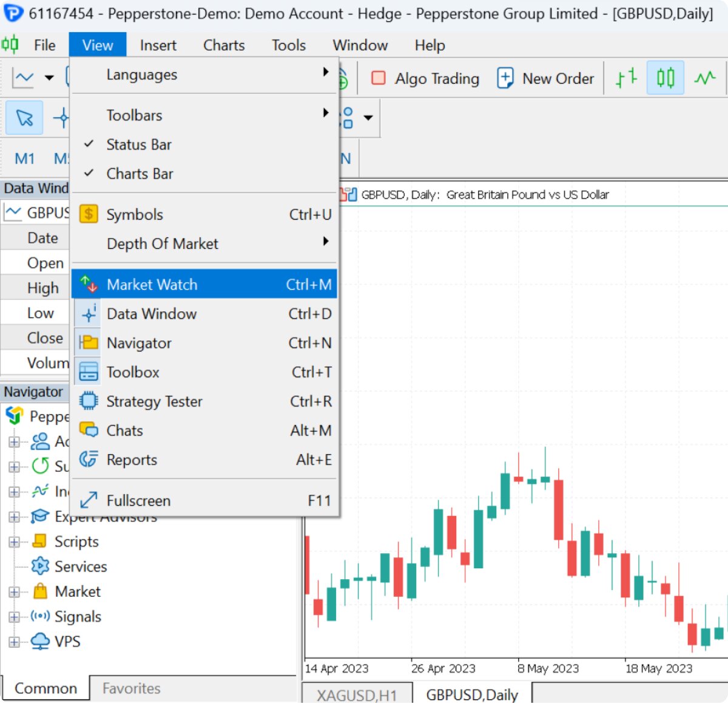The image size is (728, 703).
Task: Toggle the Charts Bar checkmark
Action: 89,174
